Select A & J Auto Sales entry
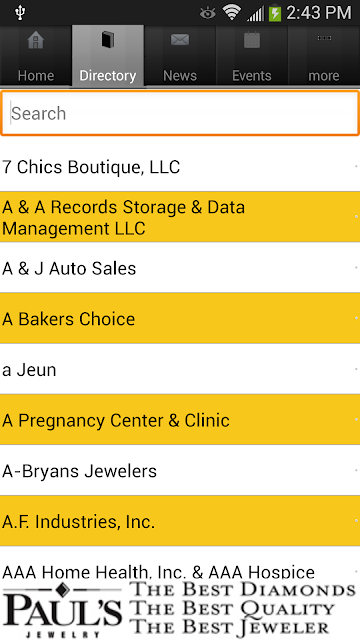The height and width of the screenshot is (640, 360). 180,268
